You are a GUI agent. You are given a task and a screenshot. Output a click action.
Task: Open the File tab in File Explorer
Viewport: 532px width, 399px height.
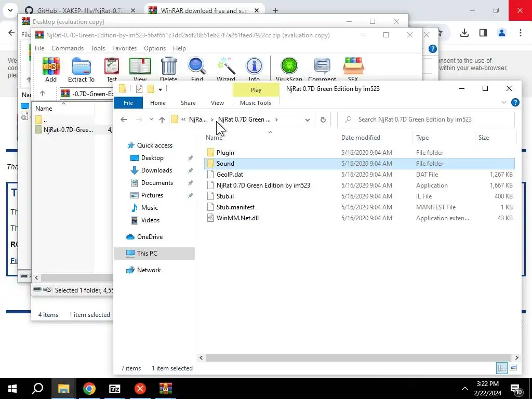128,103
